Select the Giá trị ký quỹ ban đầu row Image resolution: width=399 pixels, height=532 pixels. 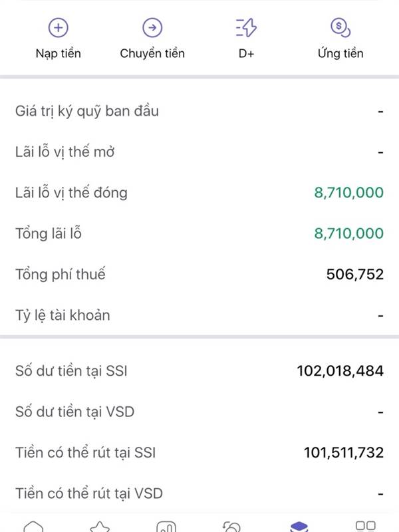[199, 111]
